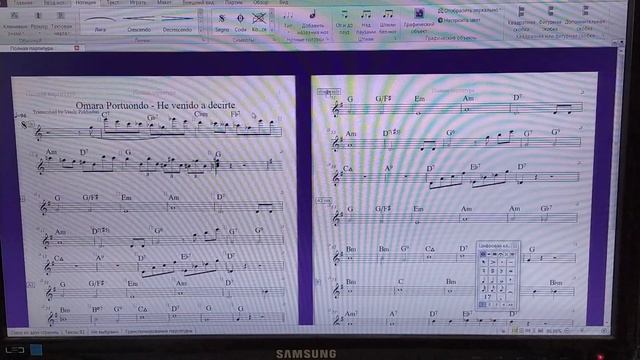Screen dimensions: 640x360
Task: Switch to the Текст ribbon tab
Action: 113,2
